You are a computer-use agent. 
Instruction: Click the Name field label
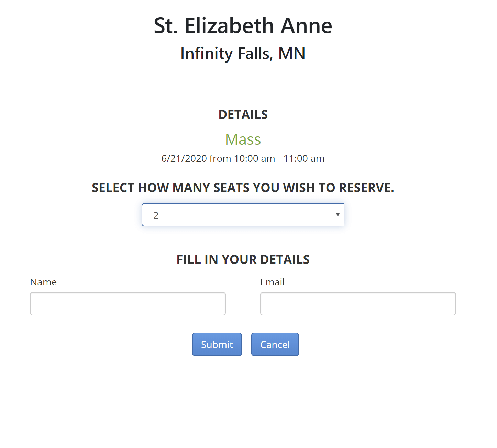43,282
